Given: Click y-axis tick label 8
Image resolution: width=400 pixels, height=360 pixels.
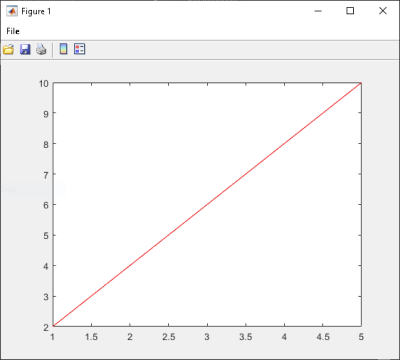Looking at the screenshot, I should (x=46, y=144).
